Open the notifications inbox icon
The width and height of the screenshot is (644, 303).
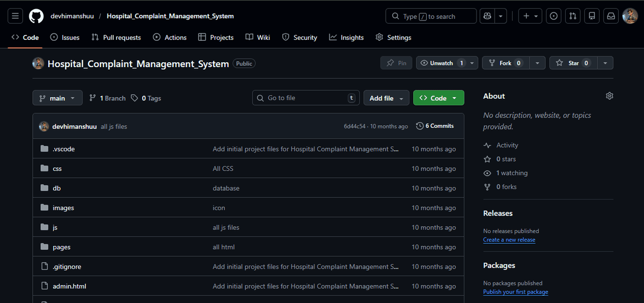(611, 16)
